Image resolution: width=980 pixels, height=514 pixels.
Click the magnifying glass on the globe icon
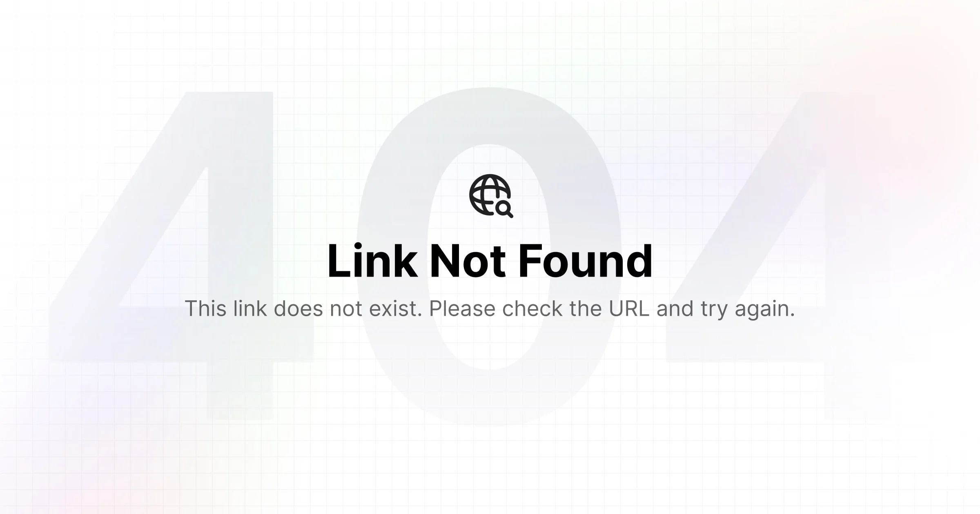tap(505, 209)
